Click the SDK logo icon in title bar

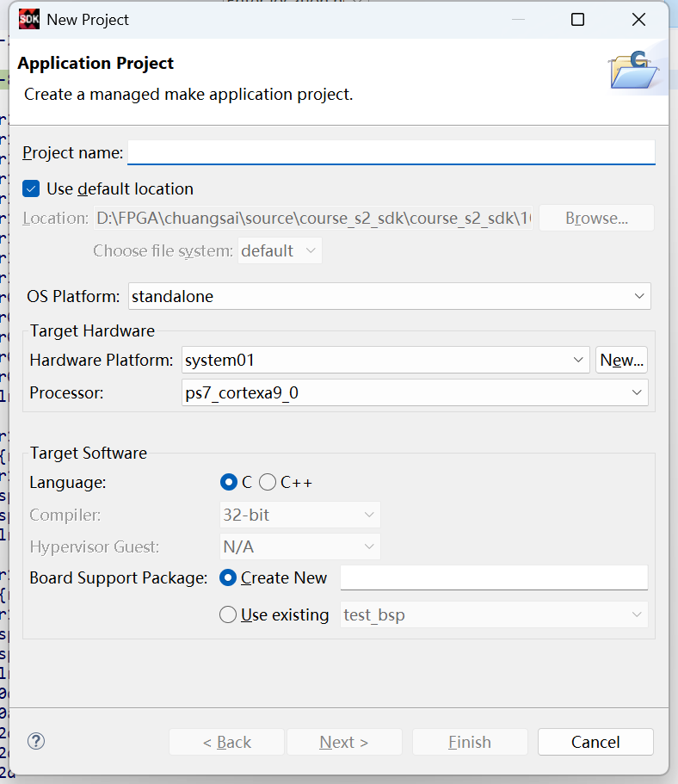tap(29, 20)
